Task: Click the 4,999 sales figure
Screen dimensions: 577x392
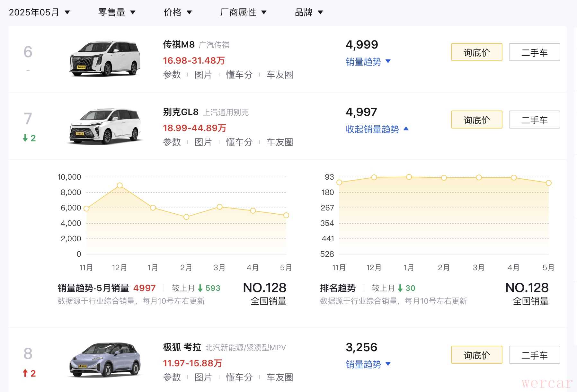Action: coord(362,44)
